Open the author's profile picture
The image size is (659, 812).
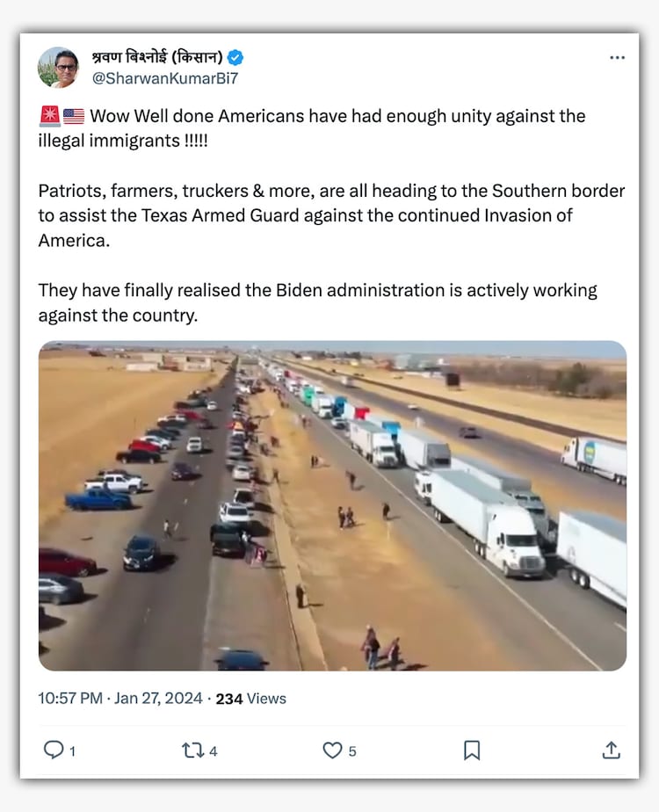tap(58, 68)
